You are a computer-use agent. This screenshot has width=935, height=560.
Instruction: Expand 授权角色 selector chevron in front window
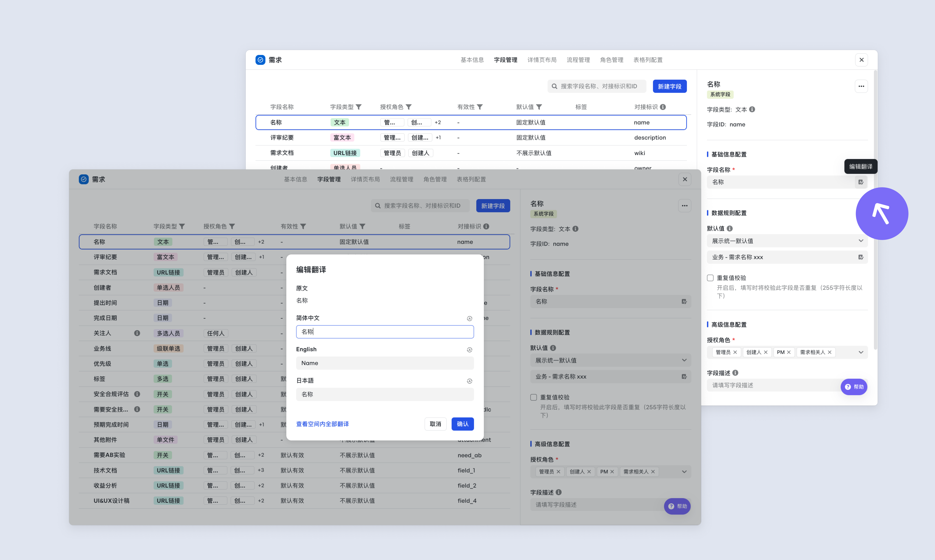point(684,472)
